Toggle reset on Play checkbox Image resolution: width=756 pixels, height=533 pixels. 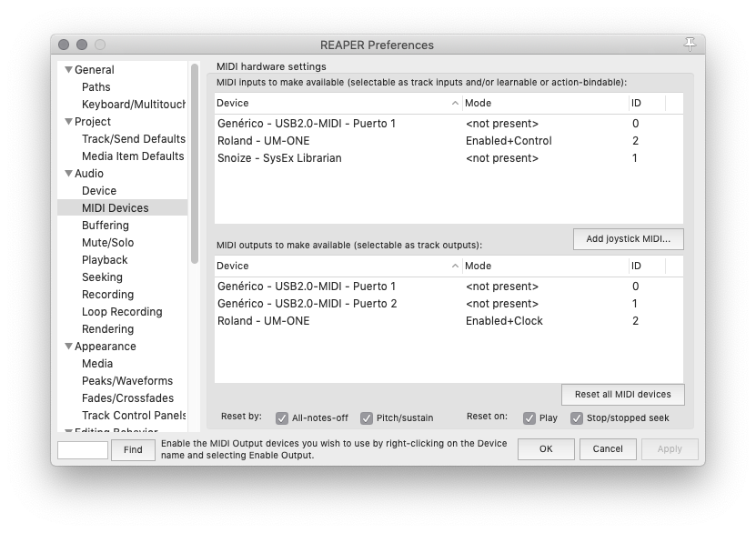[x=529, y=418]
